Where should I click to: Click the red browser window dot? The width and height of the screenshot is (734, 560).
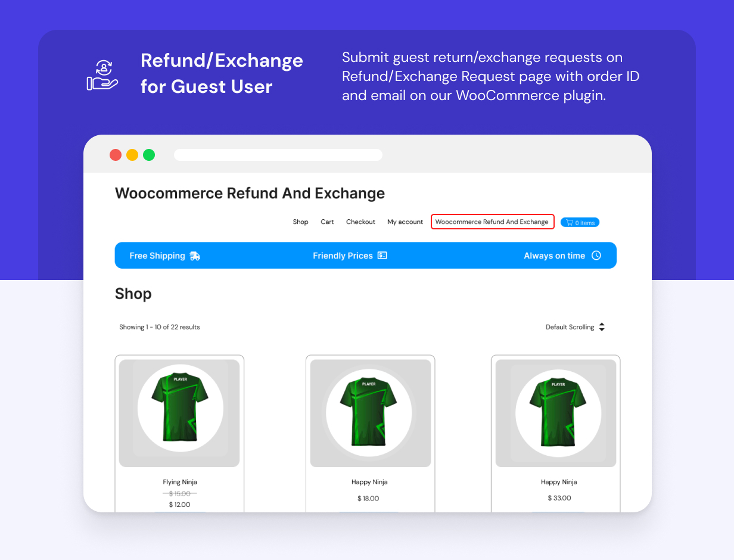pyautogui.click(x=116, y=155)
